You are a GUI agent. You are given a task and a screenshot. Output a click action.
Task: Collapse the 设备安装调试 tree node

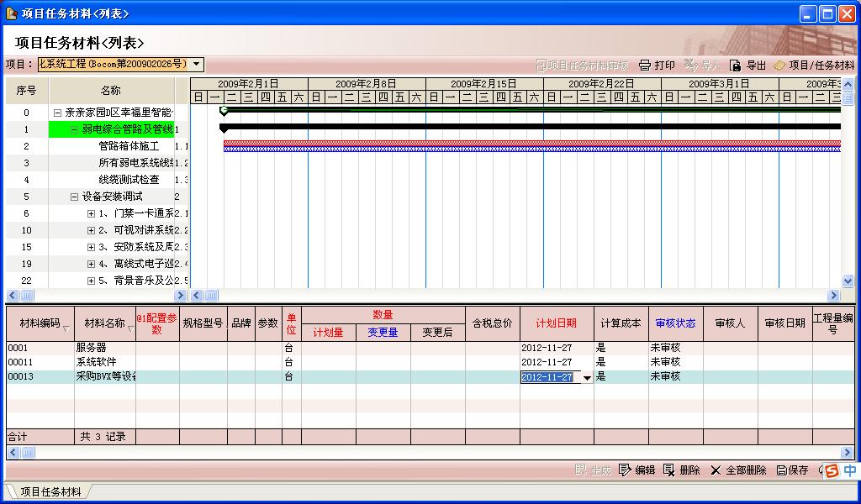74,197
